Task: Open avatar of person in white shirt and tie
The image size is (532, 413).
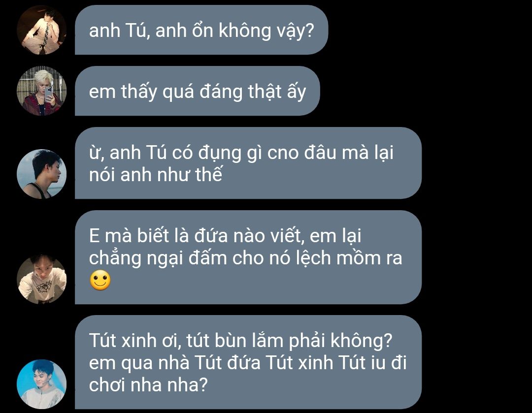Action: point(41,30)
